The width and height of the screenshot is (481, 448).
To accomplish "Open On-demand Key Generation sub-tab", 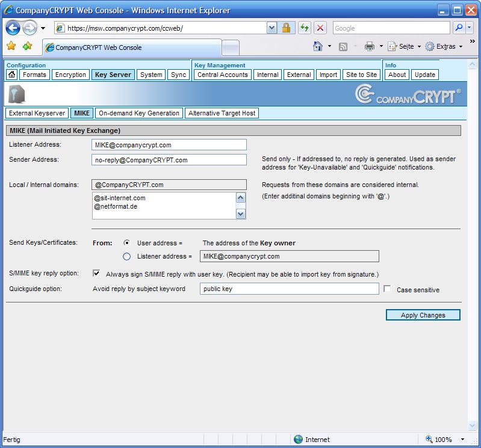I will click(x=139, y=113).
